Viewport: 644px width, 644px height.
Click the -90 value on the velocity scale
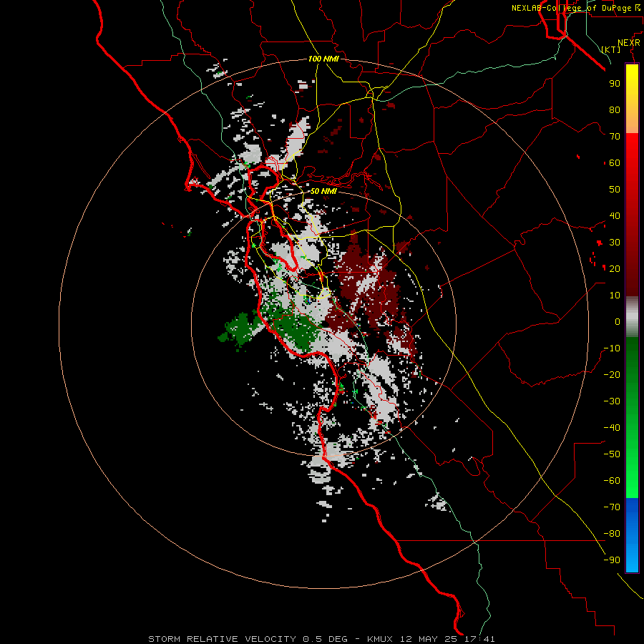pyautogui.click(x=612, y=560)
